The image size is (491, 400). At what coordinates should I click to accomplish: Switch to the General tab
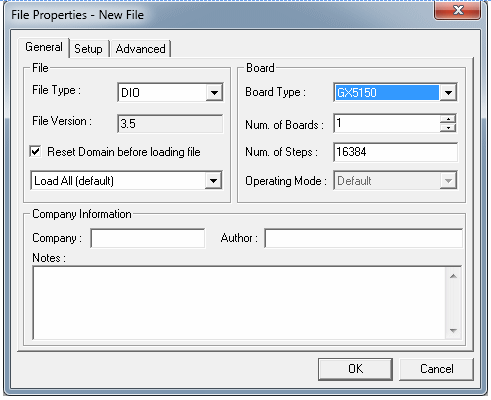click(x=44, y=47)
